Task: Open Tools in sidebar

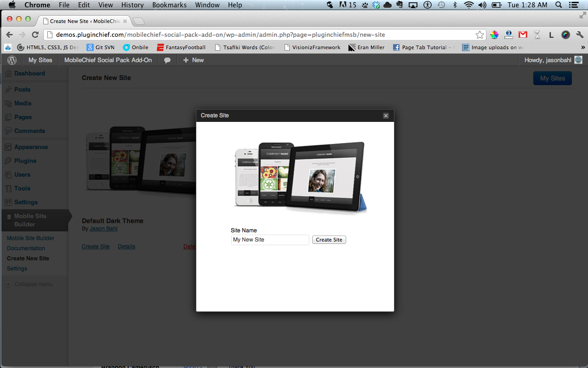Action: click(22, 189)
